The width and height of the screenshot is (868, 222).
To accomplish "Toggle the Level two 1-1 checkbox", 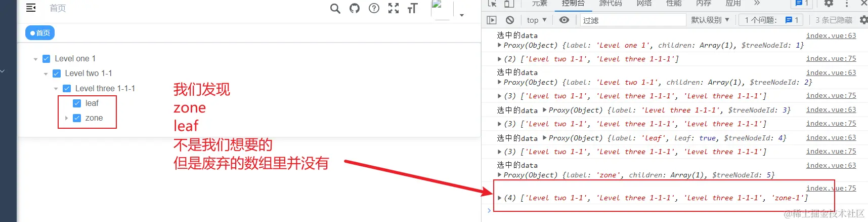I will tap(57, 73).
